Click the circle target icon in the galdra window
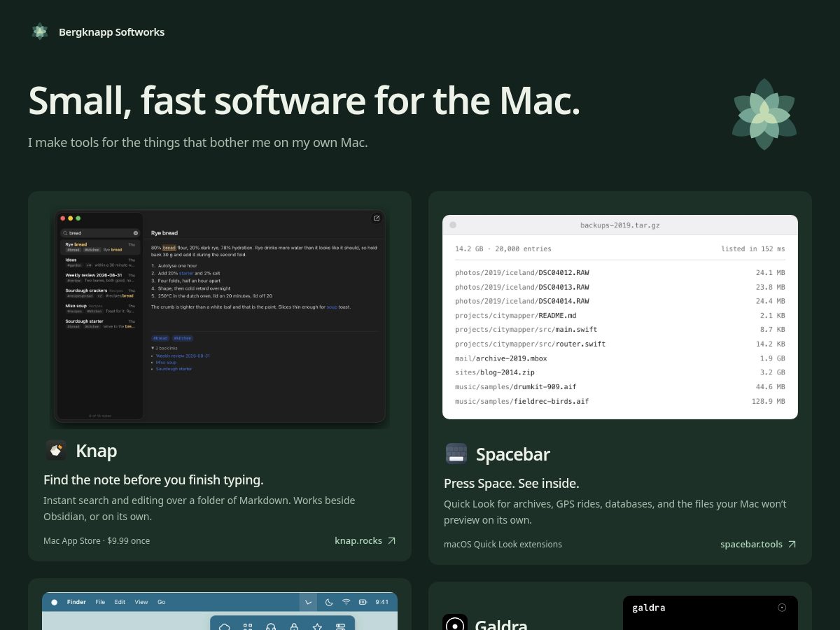This screenshot has width=840, height=630. tap(782, 608)
